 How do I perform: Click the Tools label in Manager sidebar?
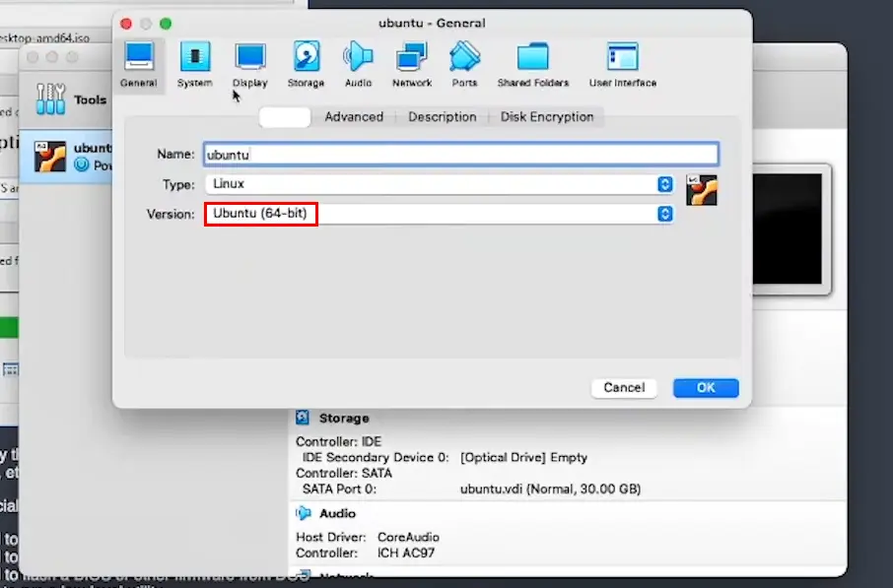tap(90, 99)
